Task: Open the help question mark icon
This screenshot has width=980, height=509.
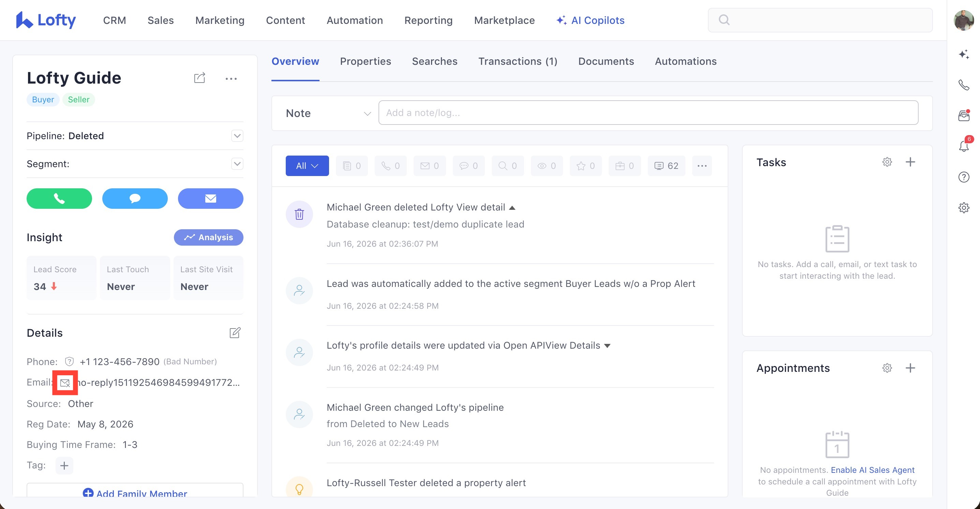Action: [x=964, y=177]
